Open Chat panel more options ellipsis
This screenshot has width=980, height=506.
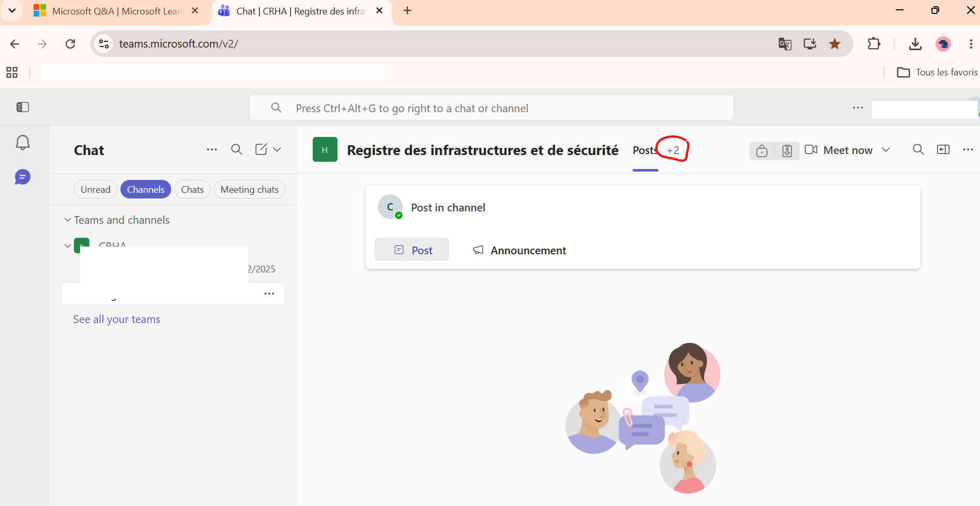[212, 149]
